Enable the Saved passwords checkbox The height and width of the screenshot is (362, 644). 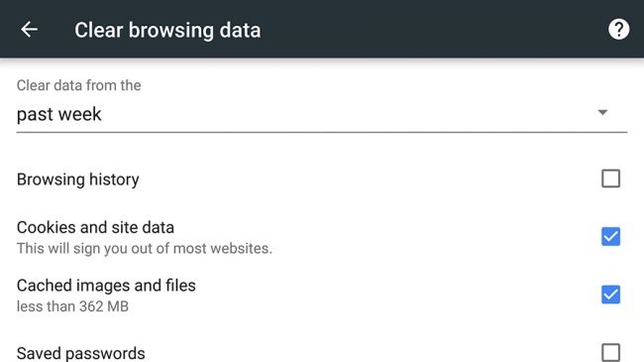(x=610, y=352)
